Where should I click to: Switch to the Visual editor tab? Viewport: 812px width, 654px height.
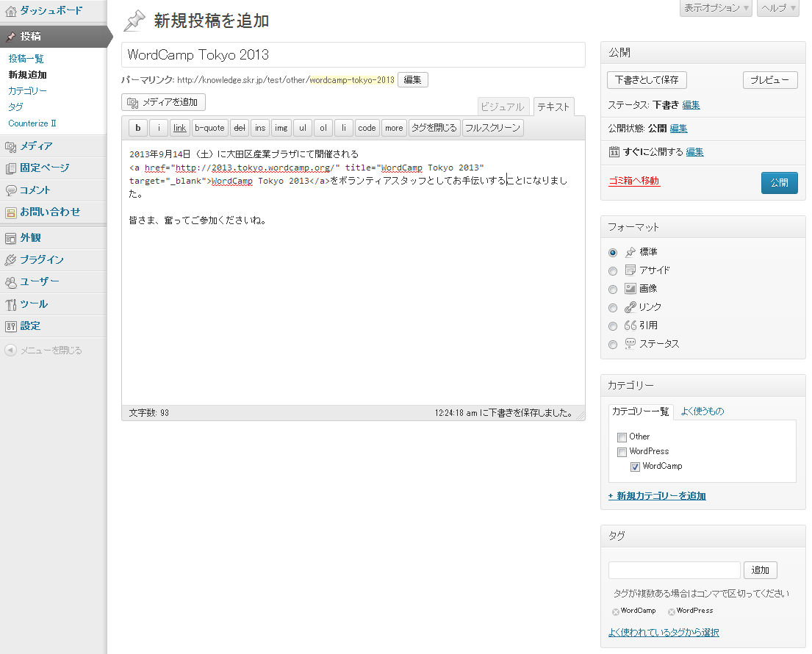click(x=503, y=107)
